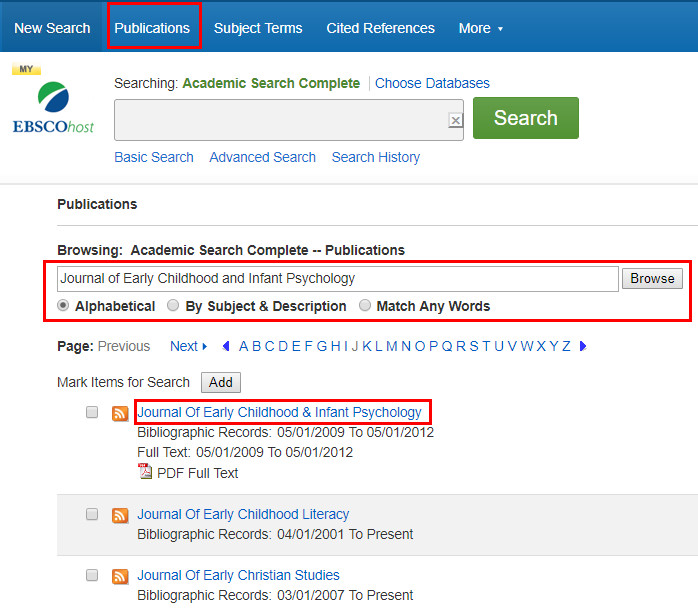The height and width of the screenshot is (615, 698).
Task: Open RSS feed for Journal Of Early Childhood & Infant Psychology
Action: pyautogui.click(x=120, y=413)
